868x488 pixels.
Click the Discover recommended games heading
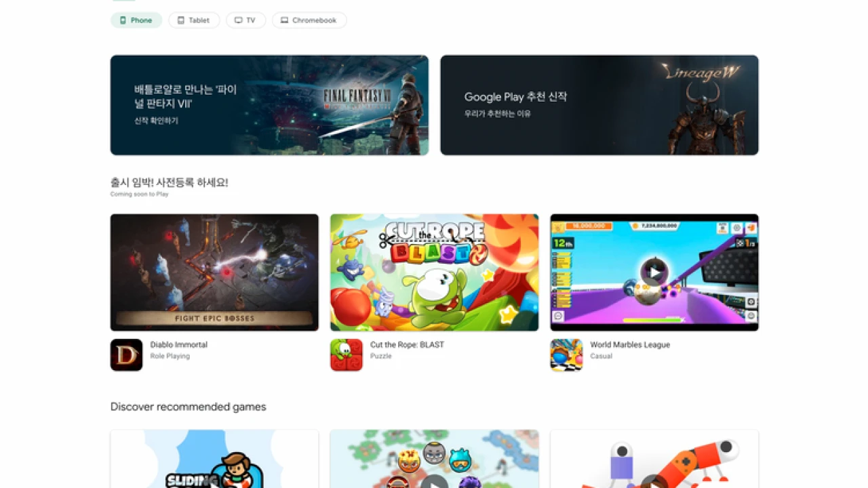coord(188,407)
